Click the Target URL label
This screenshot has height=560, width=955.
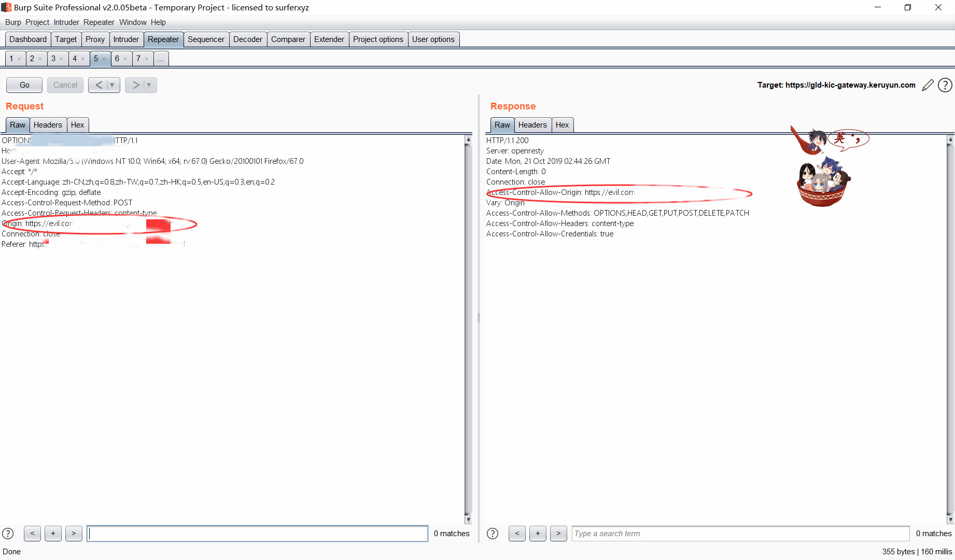coord(836,85)
